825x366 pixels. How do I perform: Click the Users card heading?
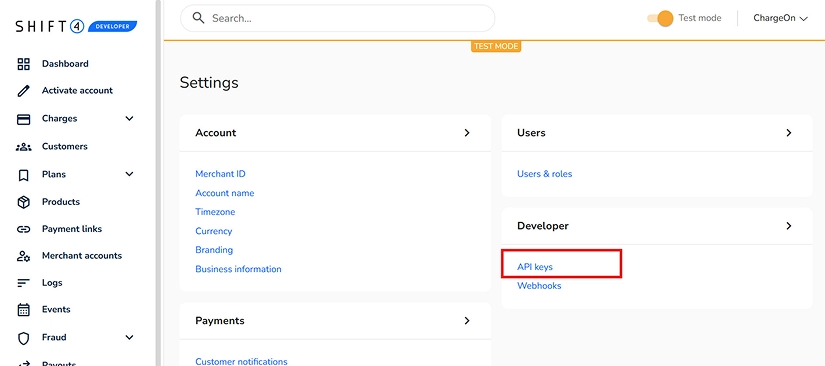coord(531,133)
